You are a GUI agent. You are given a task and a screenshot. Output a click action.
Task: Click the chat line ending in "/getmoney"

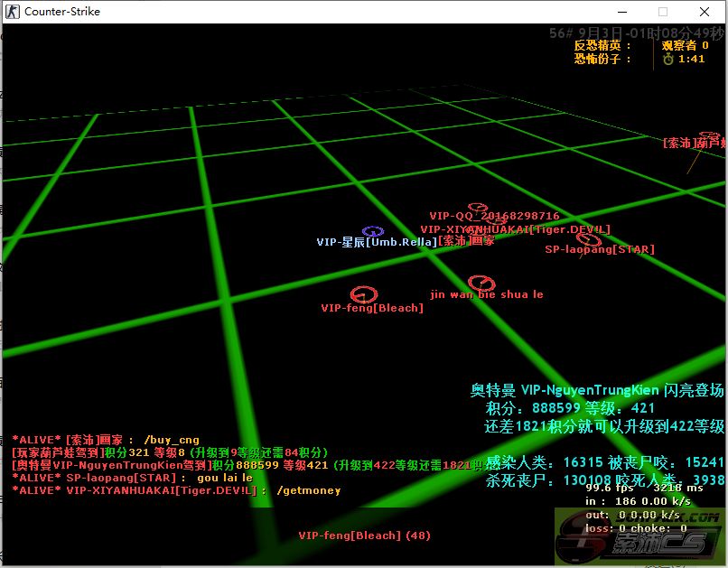pyautogui.click(x=176, y=490)
